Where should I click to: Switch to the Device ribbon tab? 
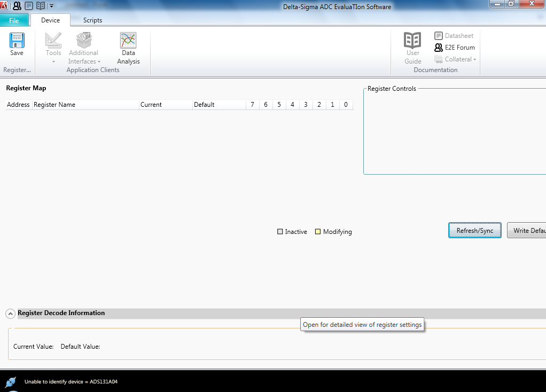pyautogui.click(x=51, y=20)
